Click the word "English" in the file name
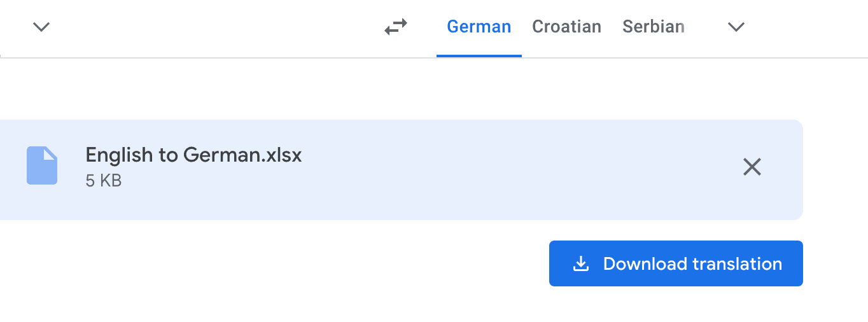 click(119, 155)
